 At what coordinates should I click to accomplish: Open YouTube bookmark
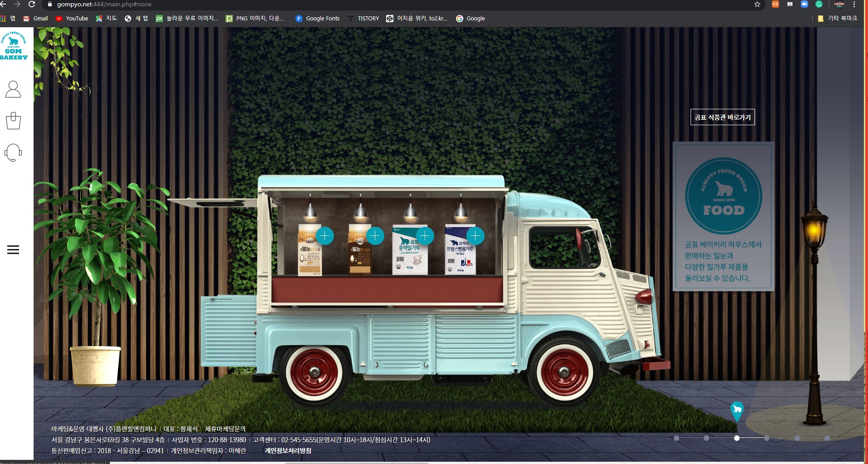72,19
